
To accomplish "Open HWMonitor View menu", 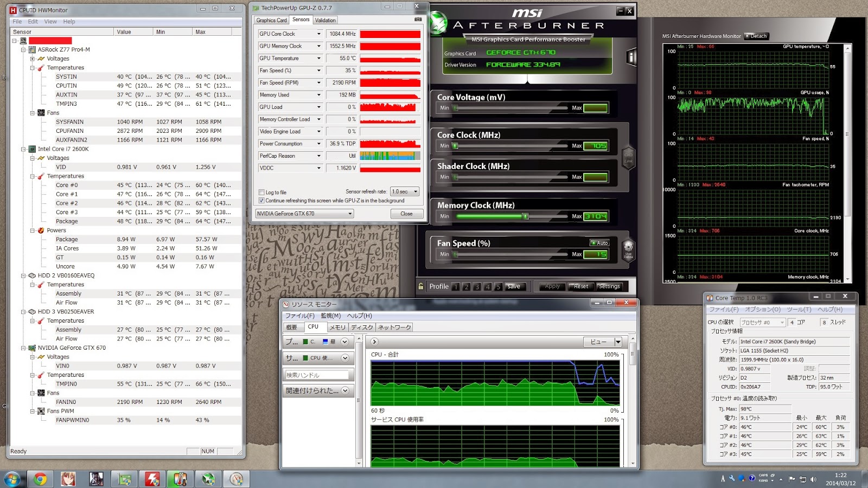I will pyautogui.click(x=50, y=22).
